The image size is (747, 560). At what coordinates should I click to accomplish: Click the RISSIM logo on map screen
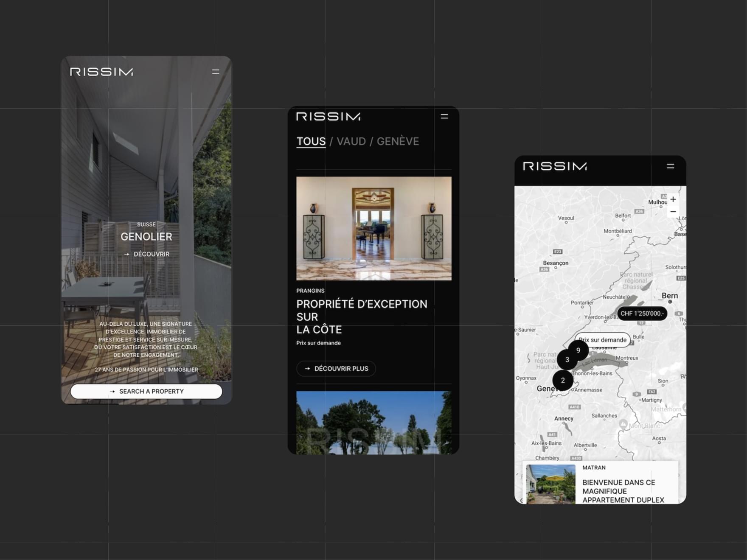pyautogui.click(x=555, y=166)
